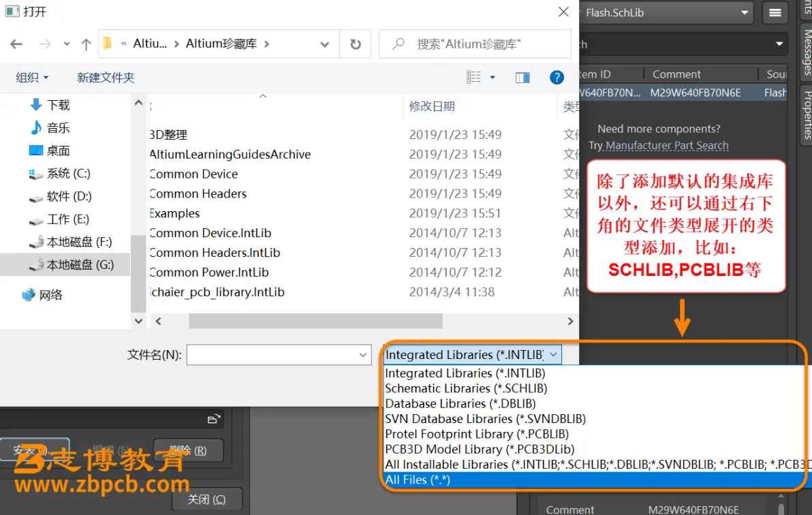Open recent locations chevron beside forward arrow
The height and width of the screenshot is (515, 812).
67,44
